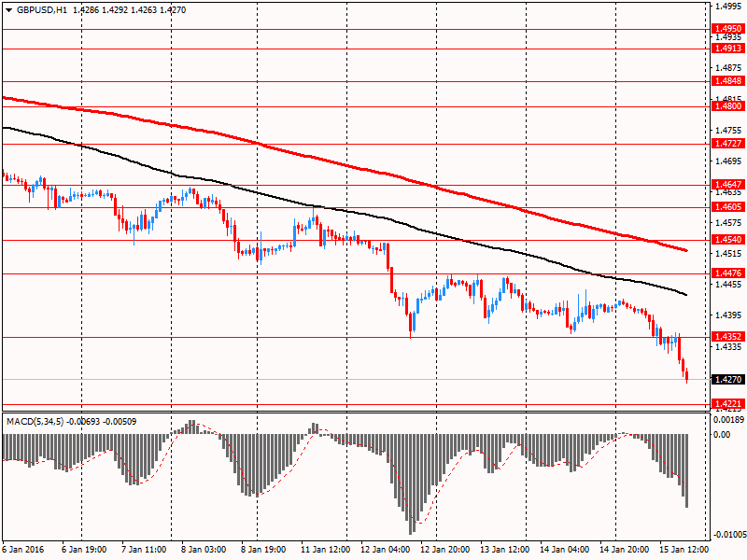Click the 1.4515 price scale value
This screenshot has width=747, height=560.
[x=728, y=253]
